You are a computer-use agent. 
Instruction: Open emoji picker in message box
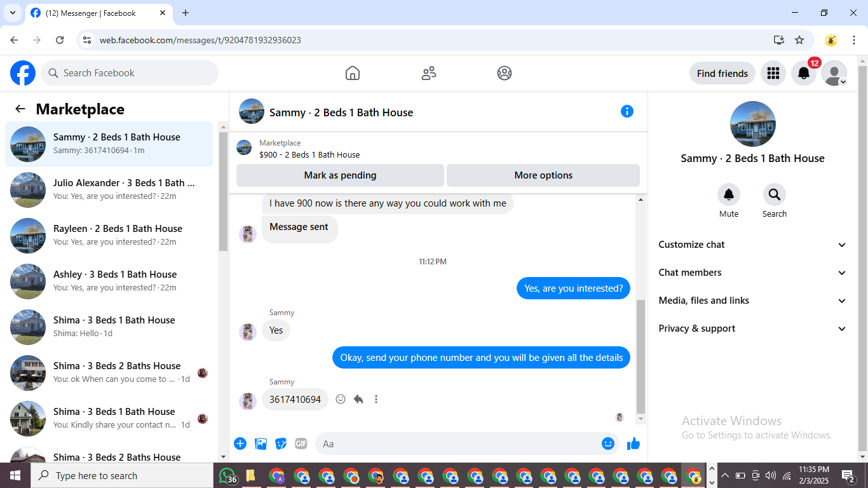coord(608,444)
